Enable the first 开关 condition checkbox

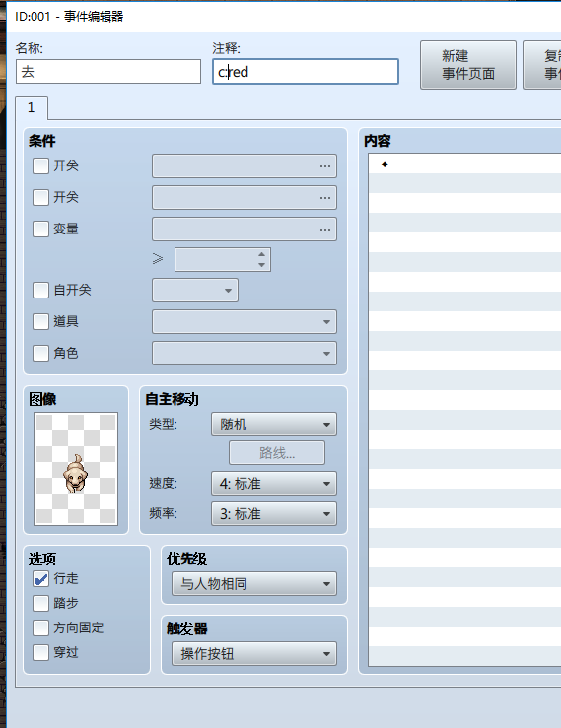point(40,165)
